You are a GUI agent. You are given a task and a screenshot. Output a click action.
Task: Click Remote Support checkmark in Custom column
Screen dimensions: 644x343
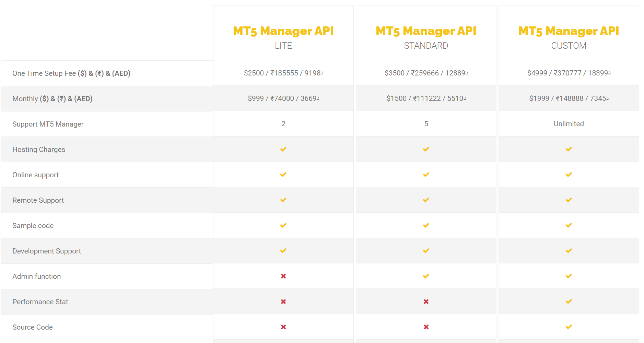[x=569, y=200]
